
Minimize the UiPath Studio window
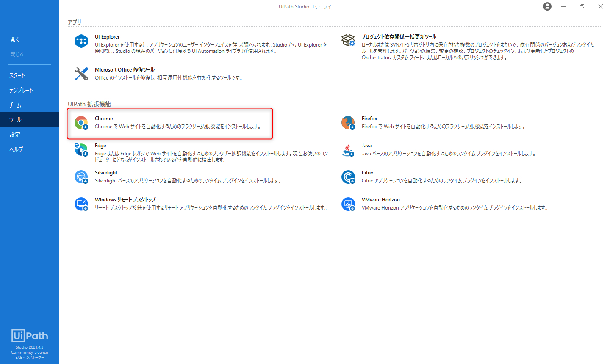click(563, 6)
